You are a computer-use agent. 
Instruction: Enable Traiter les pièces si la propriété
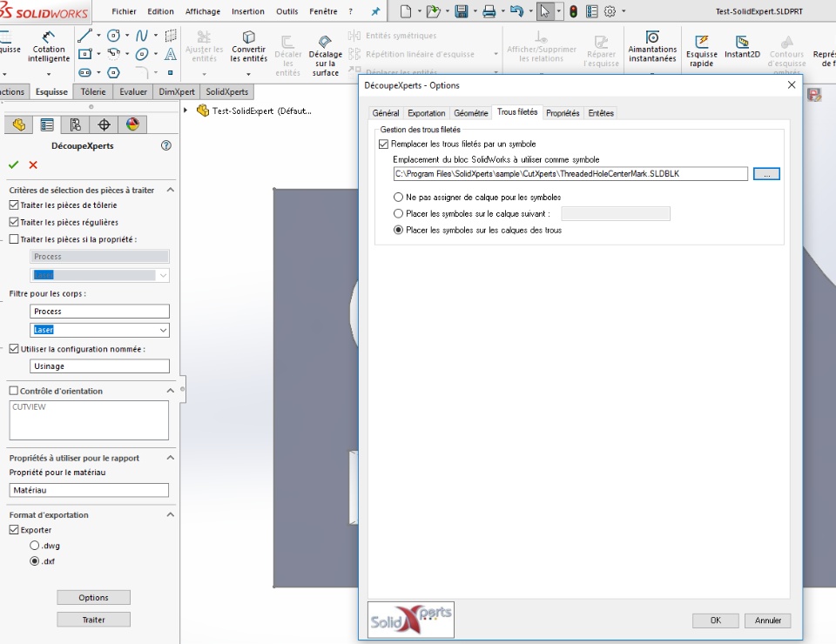14,239
